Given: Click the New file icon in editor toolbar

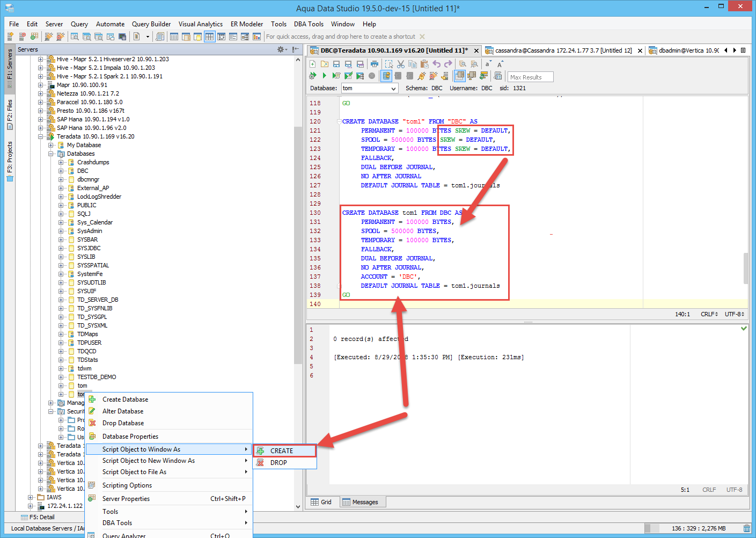Looking at the screenshot, I should tap(313, 64).
